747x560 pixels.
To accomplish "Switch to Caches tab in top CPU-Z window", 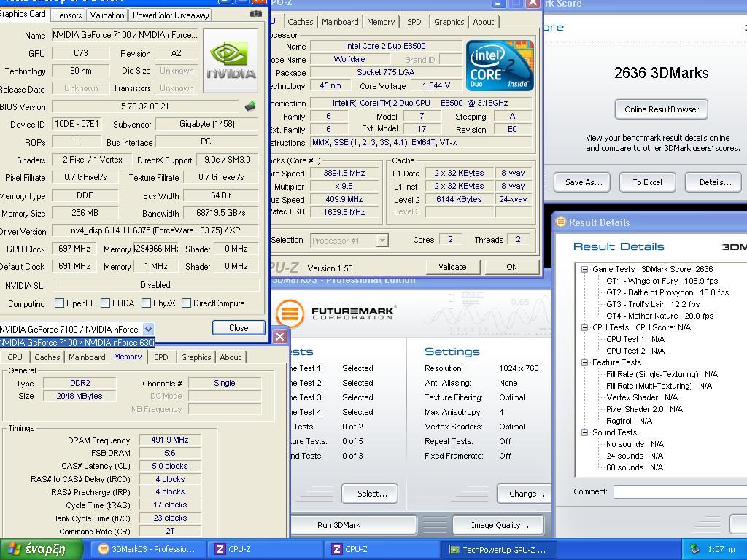I will [x=301, y=22].
